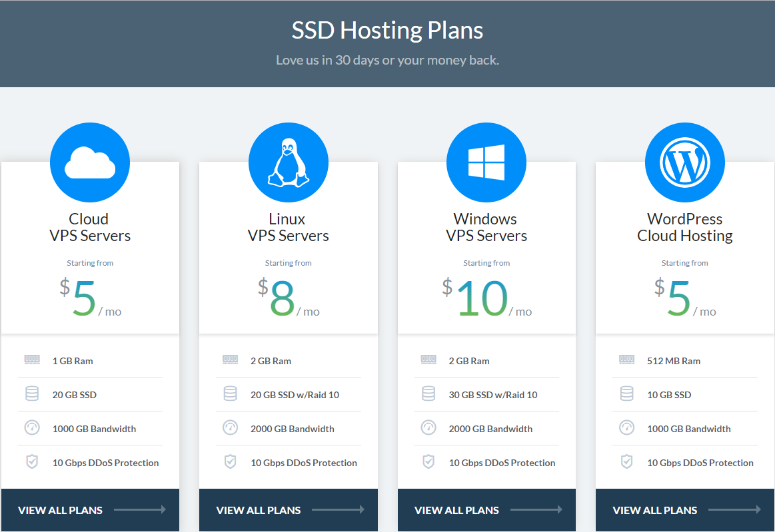
Task: Click 2000 GB Bandwidth in Linux card
Action: [292, 429]
